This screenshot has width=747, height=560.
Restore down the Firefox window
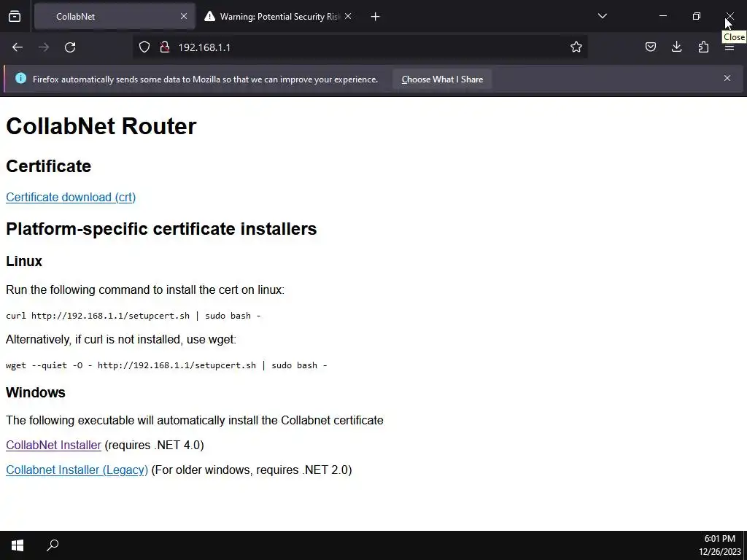(x=697, y=16)
